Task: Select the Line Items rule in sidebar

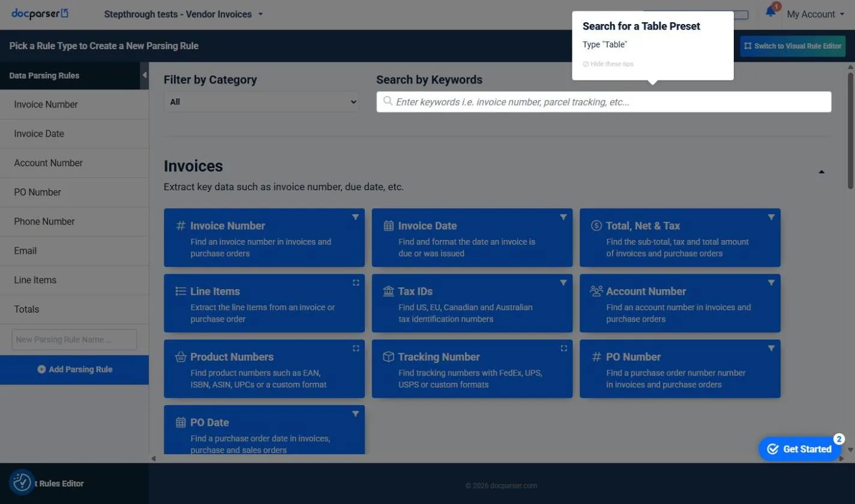Action: click(x=74, y=280)
